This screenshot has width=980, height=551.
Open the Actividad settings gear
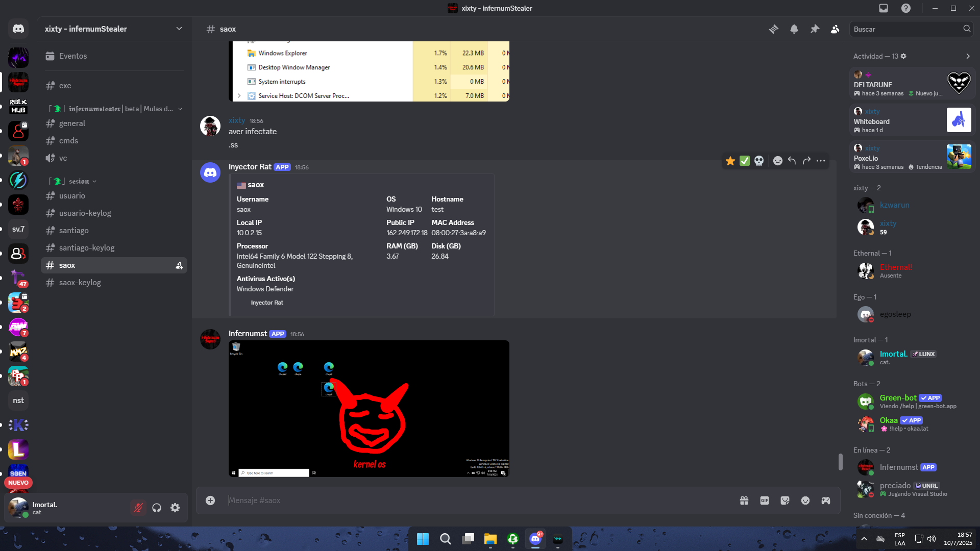(x=903, y=56)
